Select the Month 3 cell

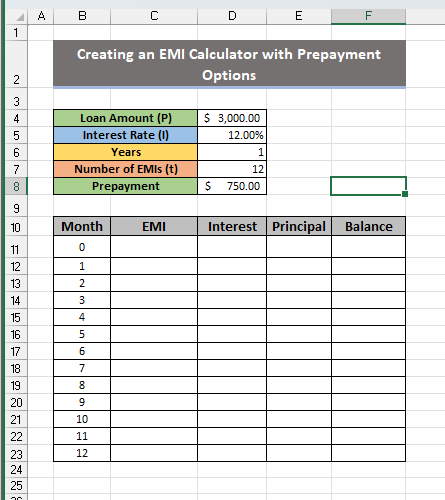[x=82, y=300]
